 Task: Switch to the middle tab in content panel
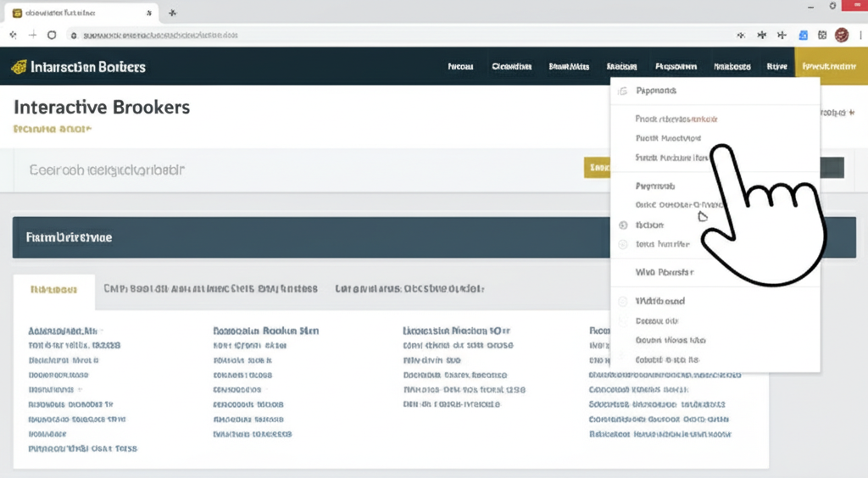pyautogui.click(x=210, y=289)
